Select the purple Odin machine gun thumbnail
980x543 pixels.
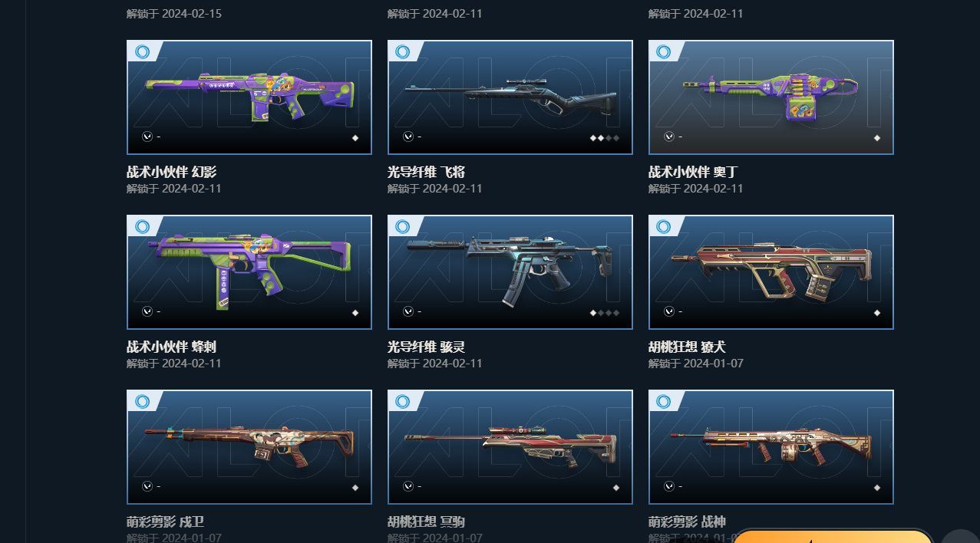pos(771,97)
